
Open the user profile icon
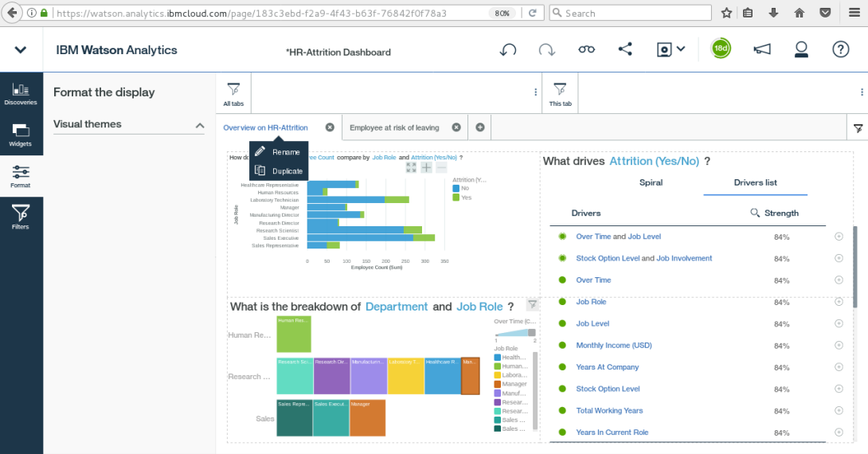click(801, 49)
